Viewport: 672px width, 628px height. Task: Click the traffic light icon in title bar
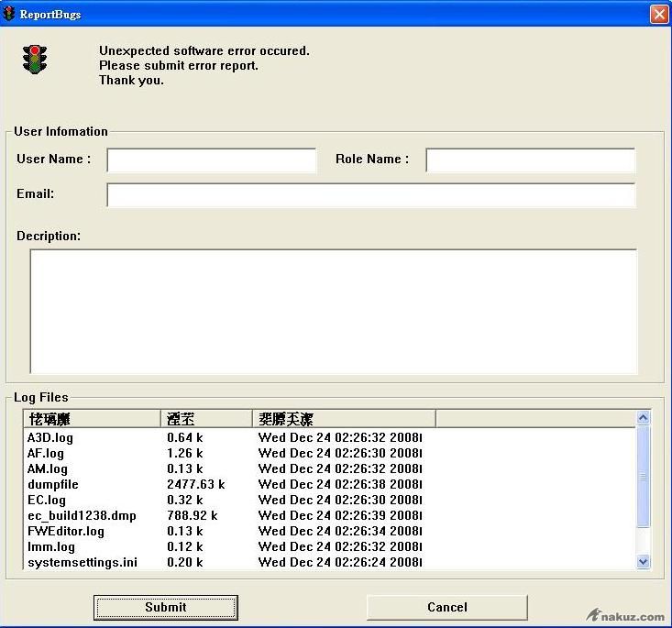(x=10, y=14)
